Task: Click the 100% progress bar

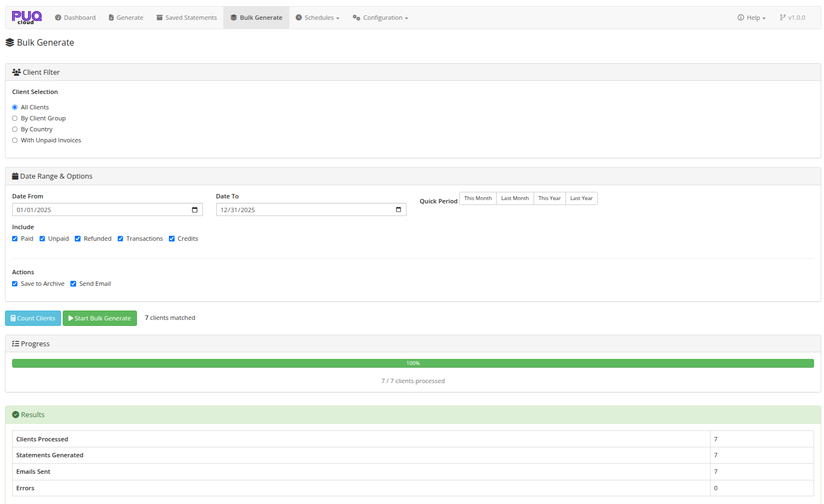Action: [413, 363]
